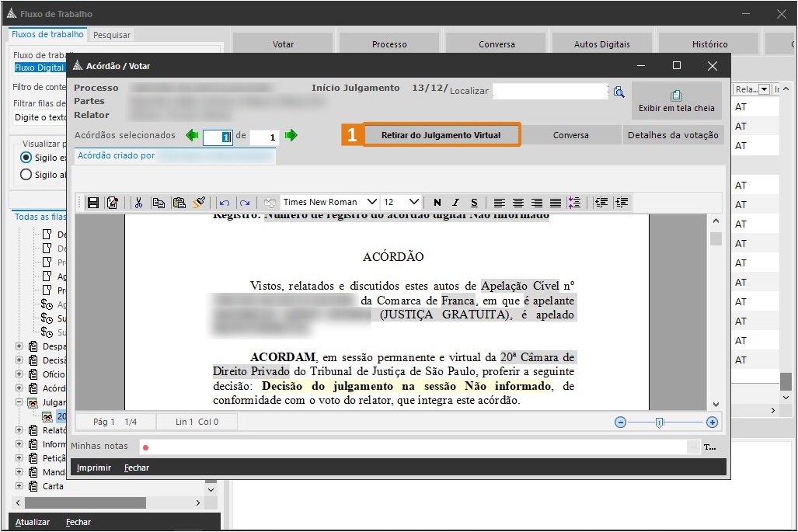Click the Minhas notas input field
Screen dimensions: 798x532
(x=413, y=447)
